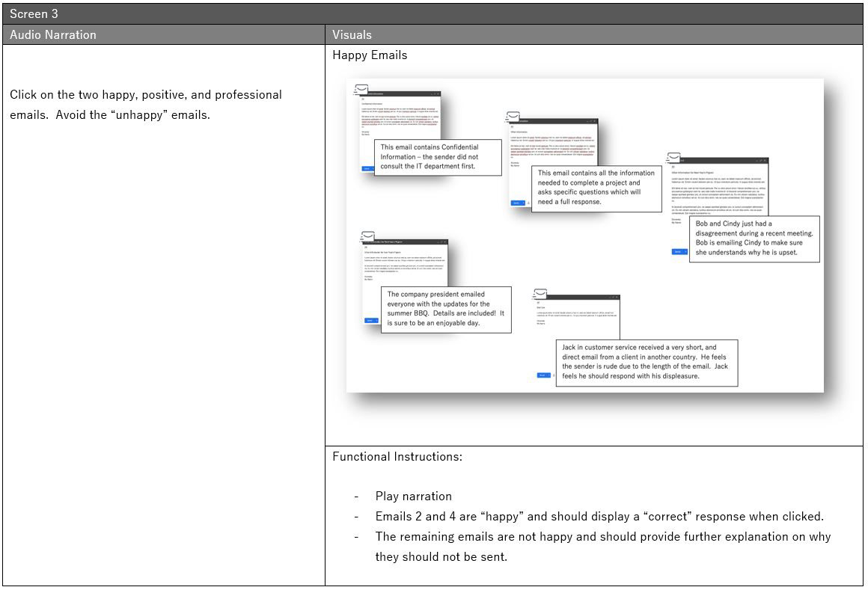This screenshot has height=590, width=868.
Task: Click envelope icon on Jack customer service email
Action: point(540,293)
